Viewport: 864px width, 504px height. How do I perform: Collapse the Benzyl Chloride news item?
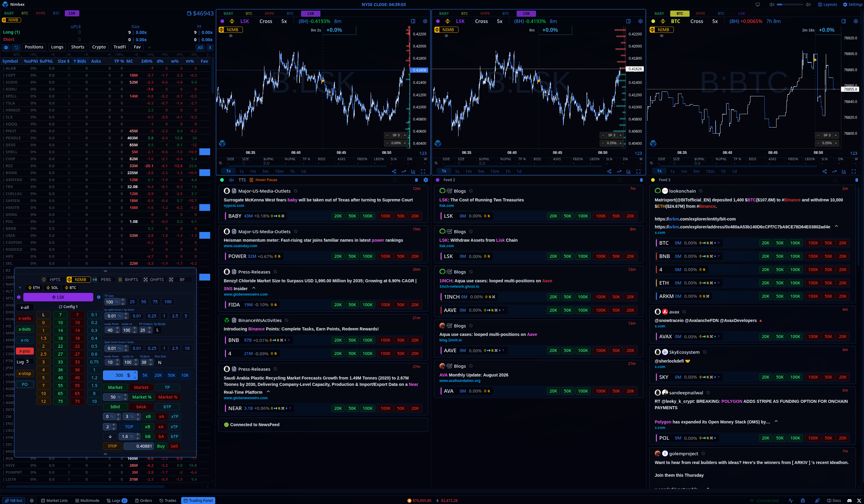[254, 288]
